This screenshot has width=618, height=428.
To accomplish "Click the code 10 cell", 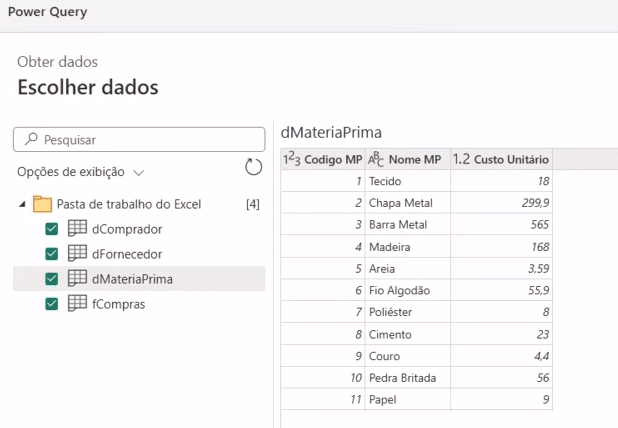I will click(323, 378).
